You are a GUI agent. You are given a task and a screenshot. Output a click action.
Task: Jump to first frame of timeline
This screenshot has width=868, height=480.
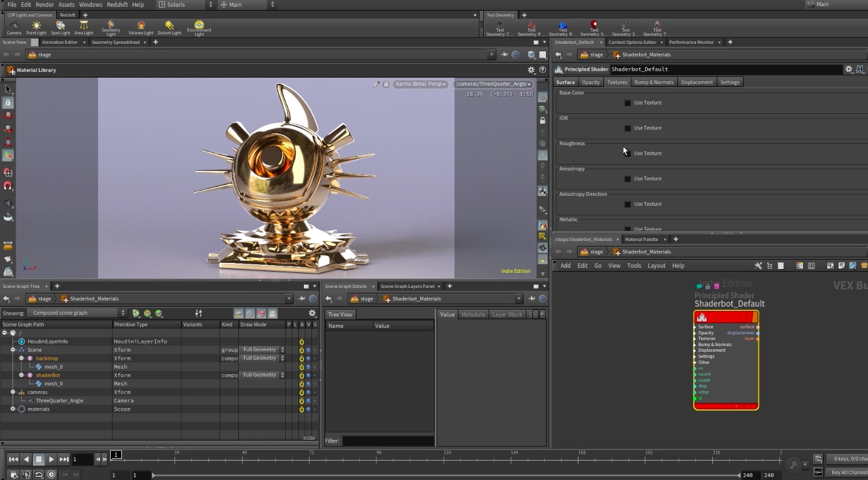[x=13, y=459]
